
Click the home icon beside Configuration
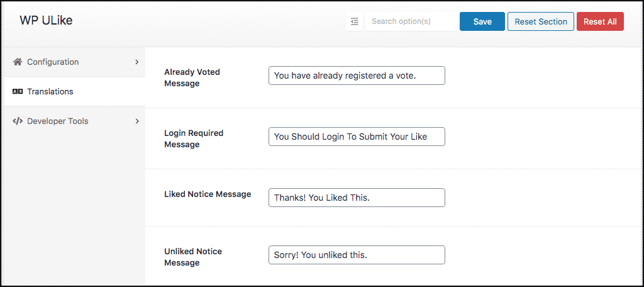click(17, 62)
